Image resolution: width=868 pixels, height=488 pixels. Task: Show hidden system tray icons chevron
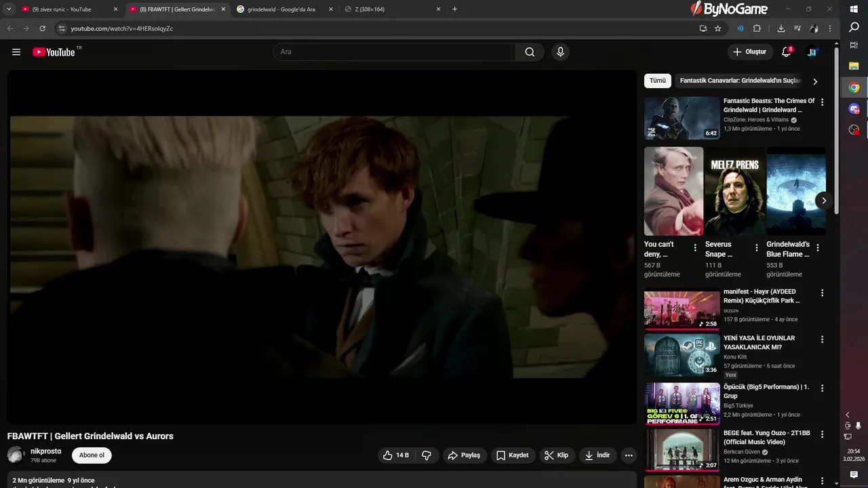pos(847,415)
